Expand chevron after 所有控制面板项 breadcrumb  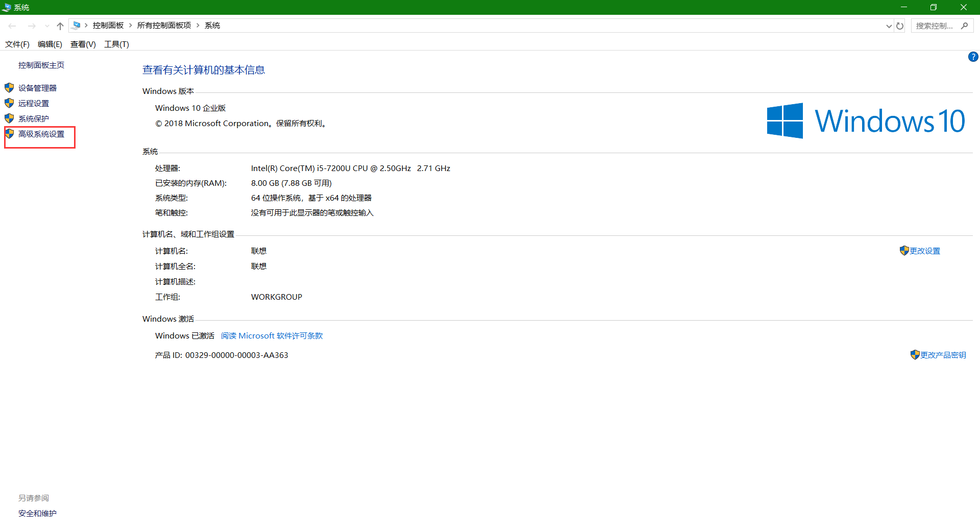(x=198, y=25)
